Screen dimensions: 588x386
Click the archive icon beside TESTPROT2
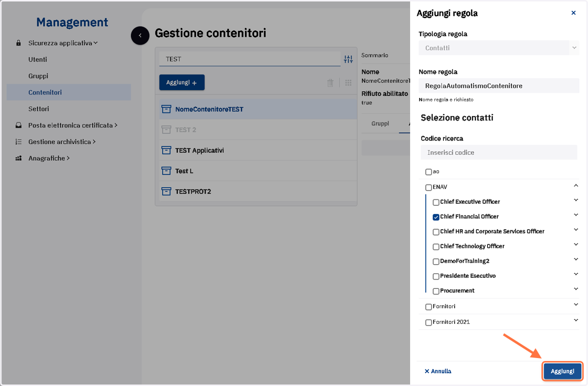tap(166, 192)
